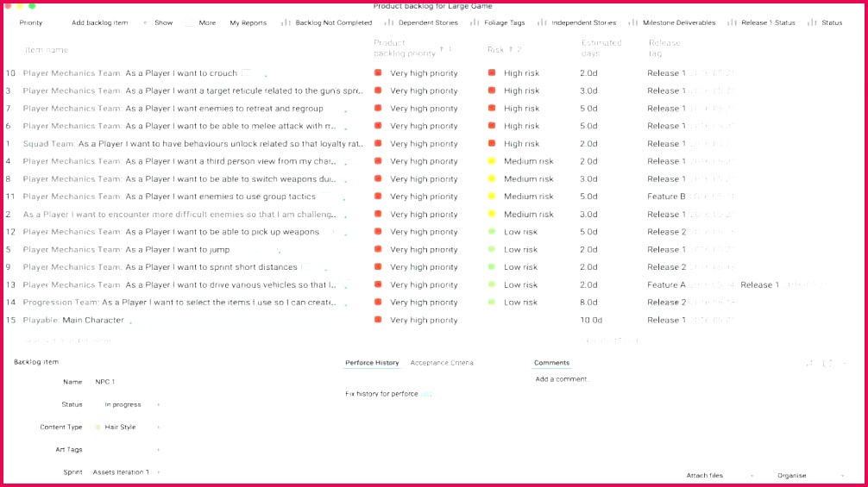Click the Foliage Tags report chart icon
This screenshot has width=868, height=487.
tap(475, 22)
